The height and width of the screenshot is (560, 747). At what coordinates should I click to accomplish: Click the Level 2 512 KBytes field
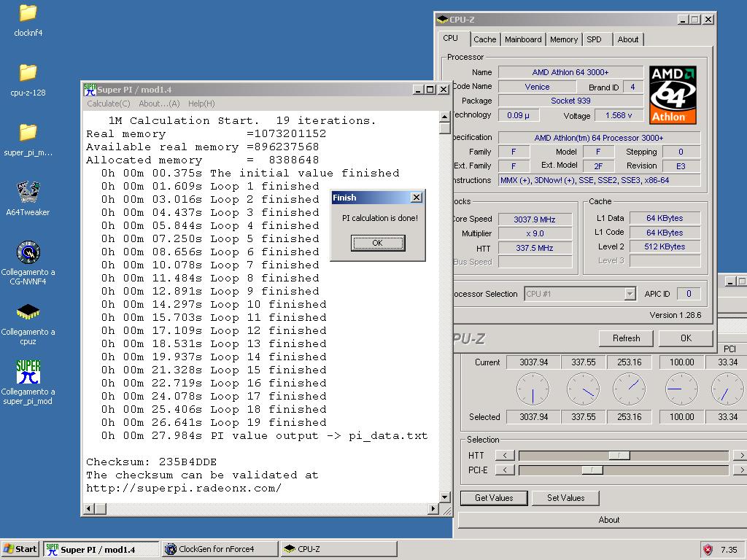[x=665, y=246]
